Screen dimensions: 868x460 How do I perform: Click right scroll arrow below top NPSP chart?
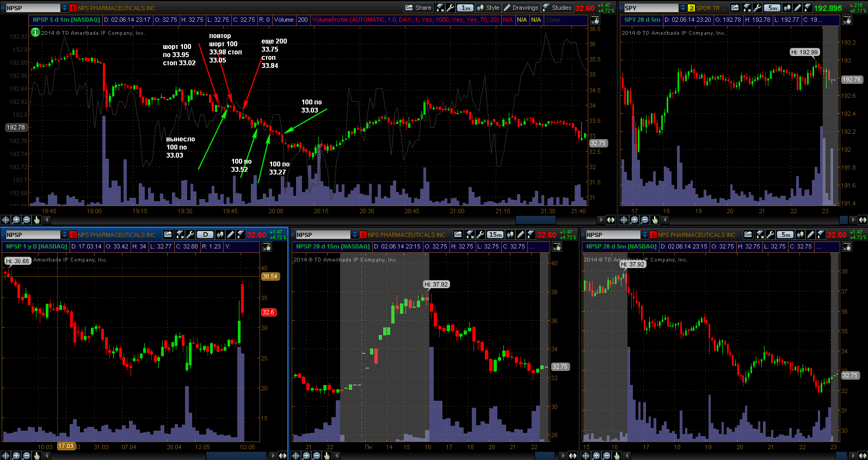(x=601, y=220)
